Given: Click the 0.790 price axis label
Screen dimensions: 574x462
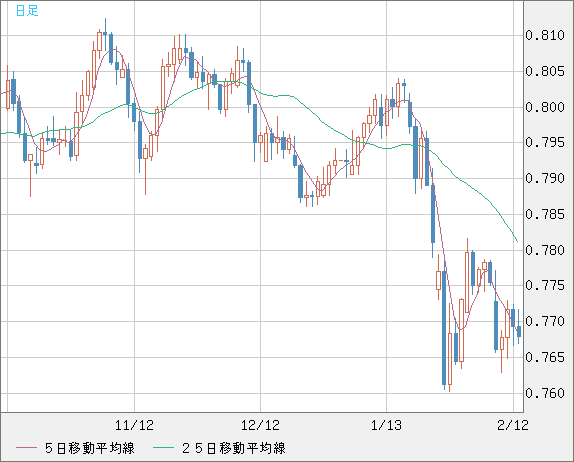Looking at the screenshot, I should tap(545, 178).
